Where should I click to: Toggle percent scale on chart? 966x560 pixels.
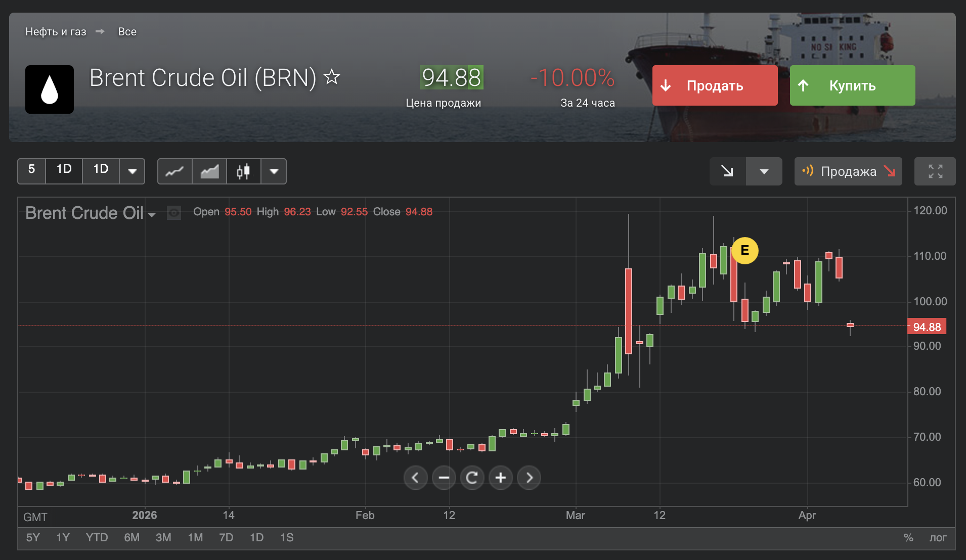coord(908,538)
